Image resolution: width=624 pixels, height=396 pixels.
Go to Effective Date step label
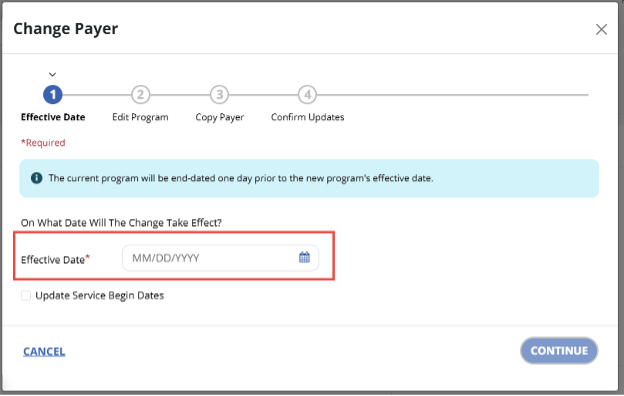click(53, 117)
